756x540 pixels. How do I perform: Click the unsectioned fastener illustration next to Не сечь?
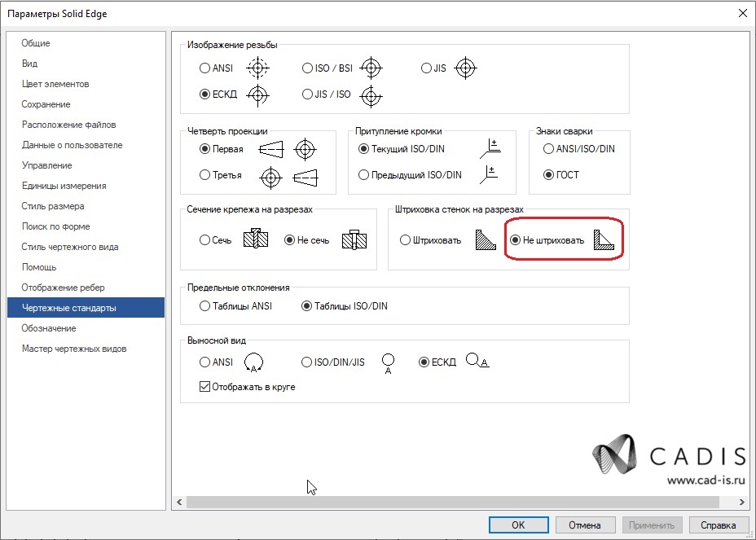354,239
